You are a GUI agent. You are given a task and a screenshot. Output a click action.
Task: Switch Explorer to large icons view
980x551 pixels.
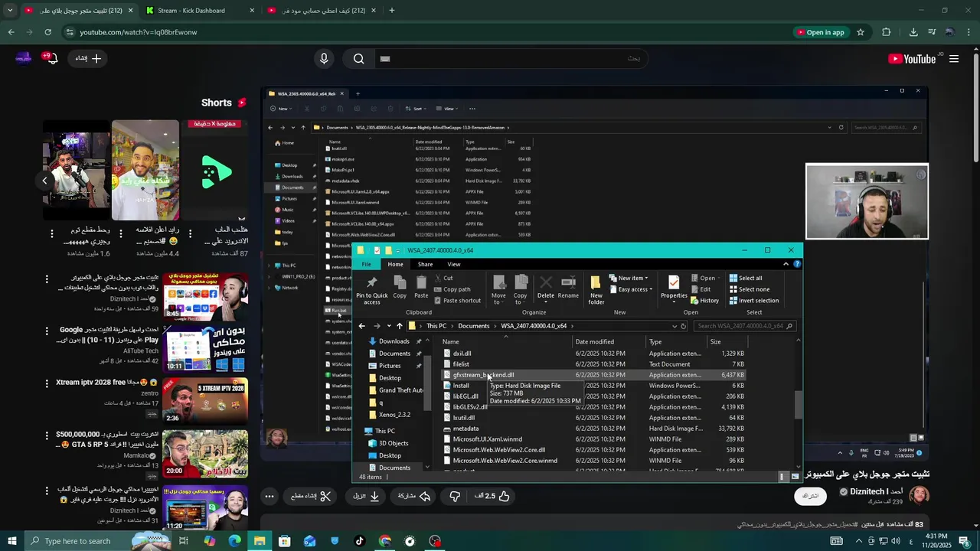[795, 477]
